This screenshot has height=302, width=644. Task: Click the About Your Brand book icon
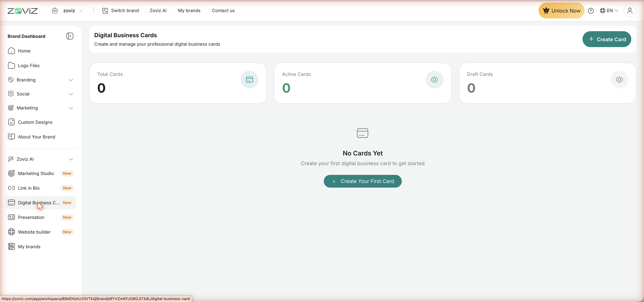(11, 137)
